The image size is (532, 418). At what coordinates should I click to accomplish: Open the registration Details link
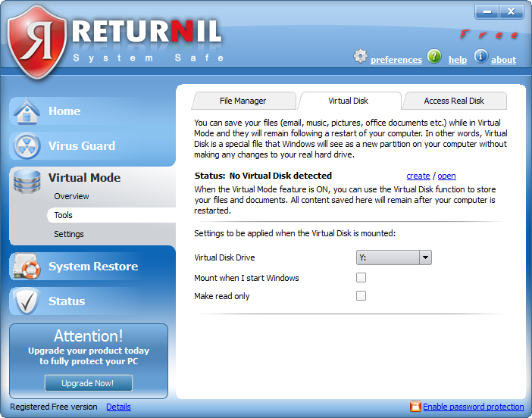118,407
